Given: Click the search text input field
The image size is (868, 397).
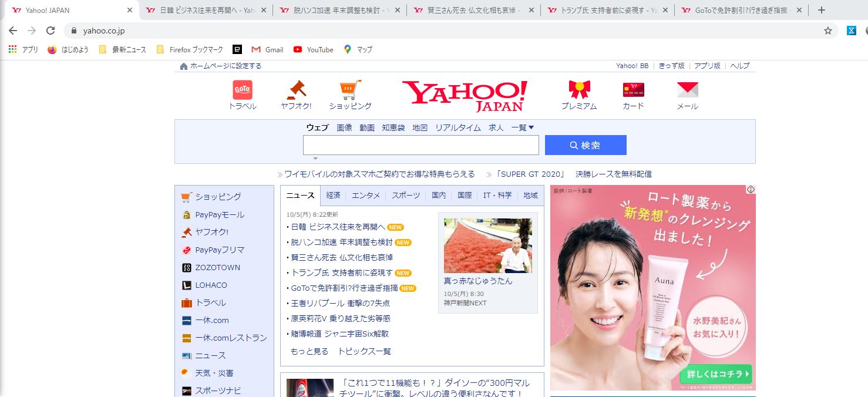Looking at the screenshot, I should (421, 145).
